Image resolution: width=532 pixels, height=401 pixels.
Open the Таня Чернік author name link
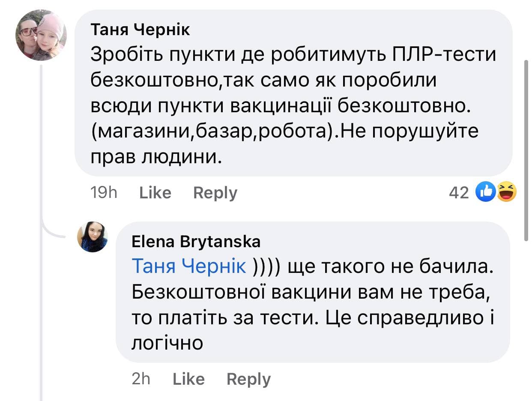140,30
